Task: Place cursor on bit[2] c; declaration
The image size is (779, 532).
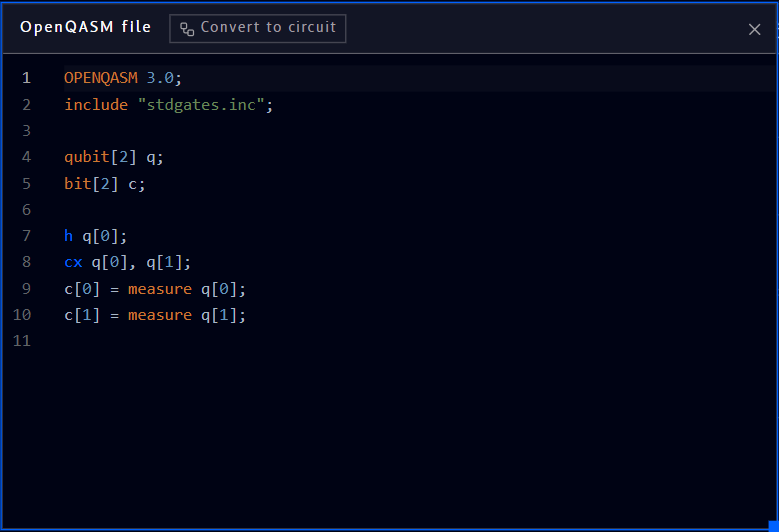Action: 105,184
